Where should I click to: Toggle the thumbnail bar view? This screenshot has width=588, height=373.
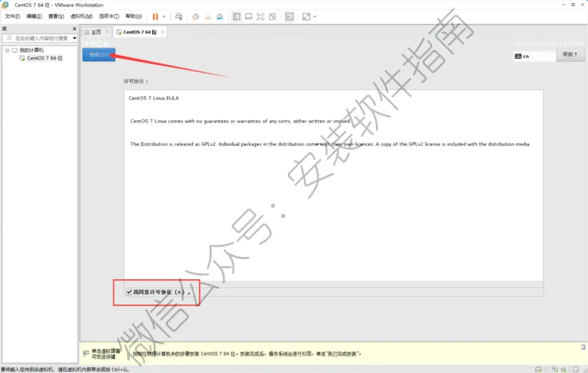[249, 16]
